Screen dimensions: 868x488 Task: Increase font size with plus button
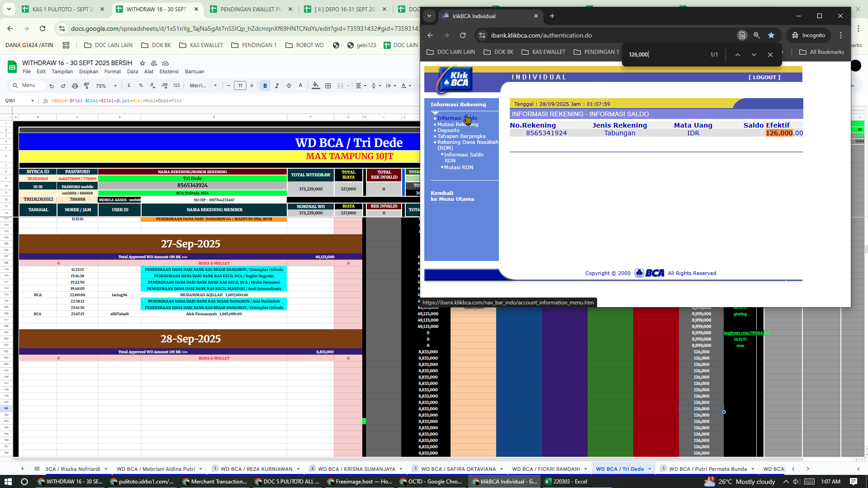click(x=252, y=85)
